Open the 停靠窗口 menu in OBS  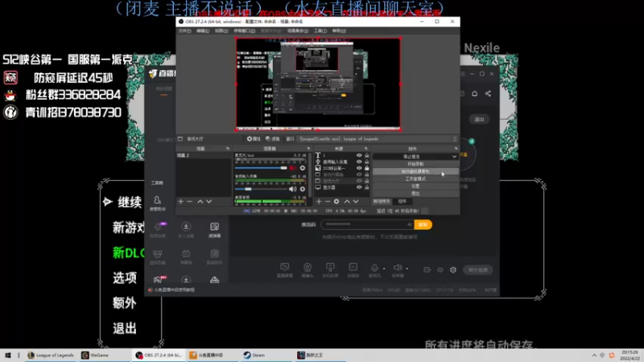(x=245, y=31)
